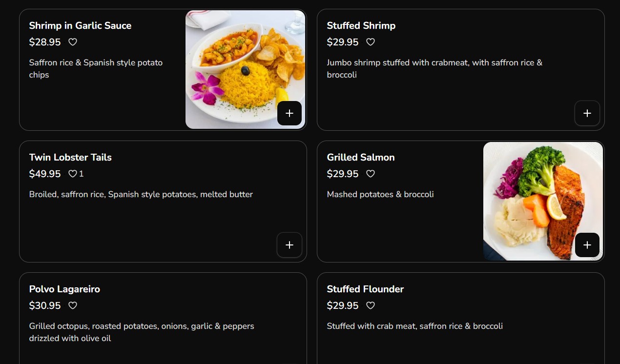620x364 pixels.
Task: Click the Stuffed Flounder description text
Action: [x=414, y=326]
